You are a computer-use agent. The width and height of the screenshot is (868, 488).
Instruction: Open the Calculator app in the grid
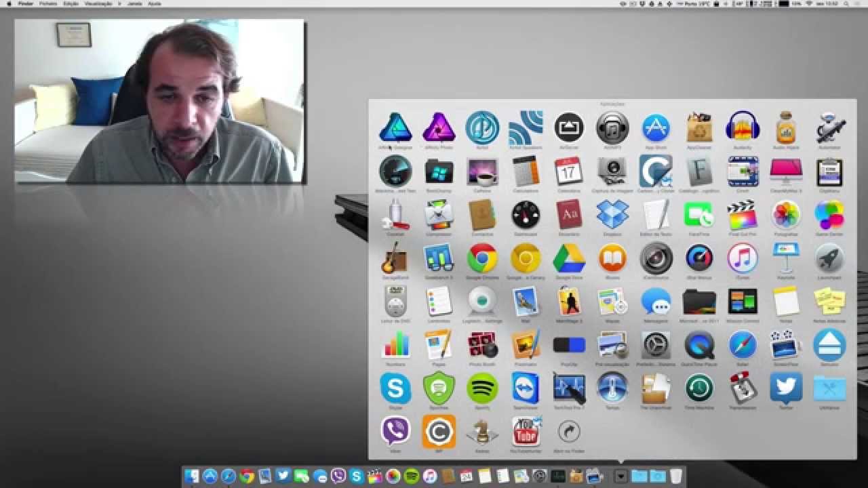point(526,171)
